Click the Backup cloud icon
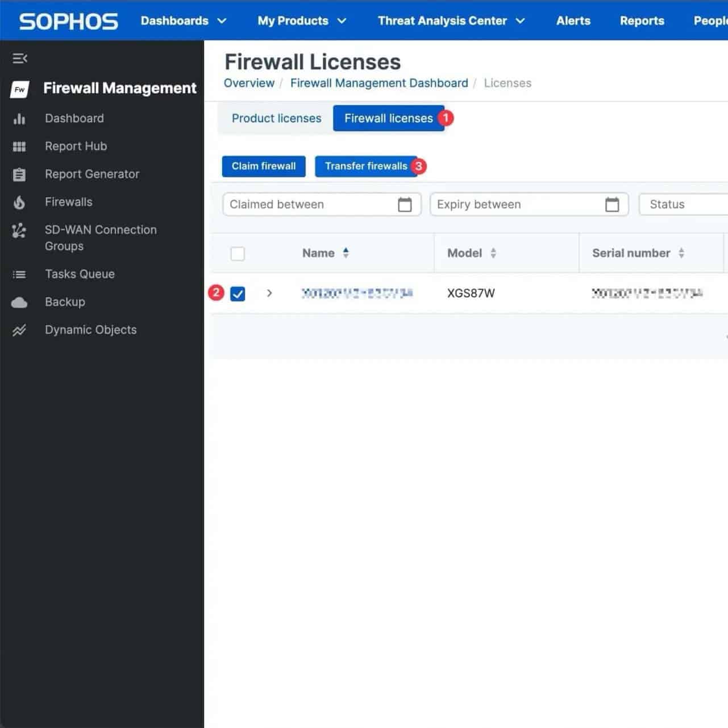 [x=19, y=302]
